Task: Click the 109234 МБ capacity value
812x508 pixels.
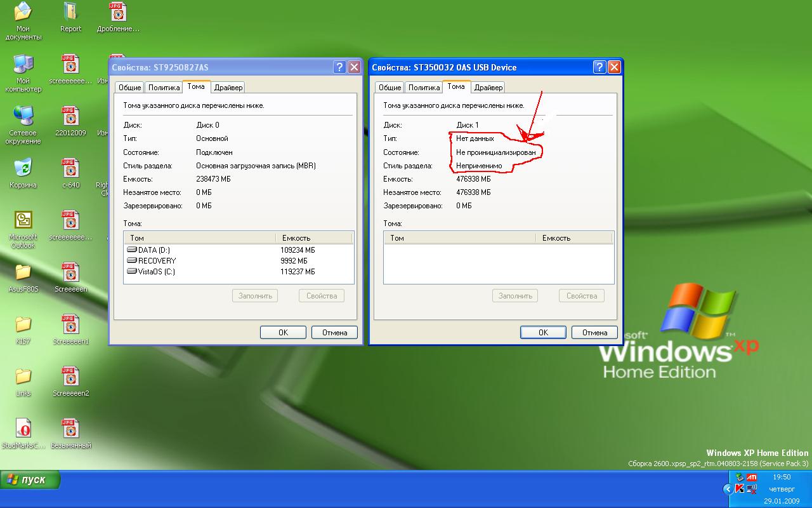Action: (x=298, y=250)
